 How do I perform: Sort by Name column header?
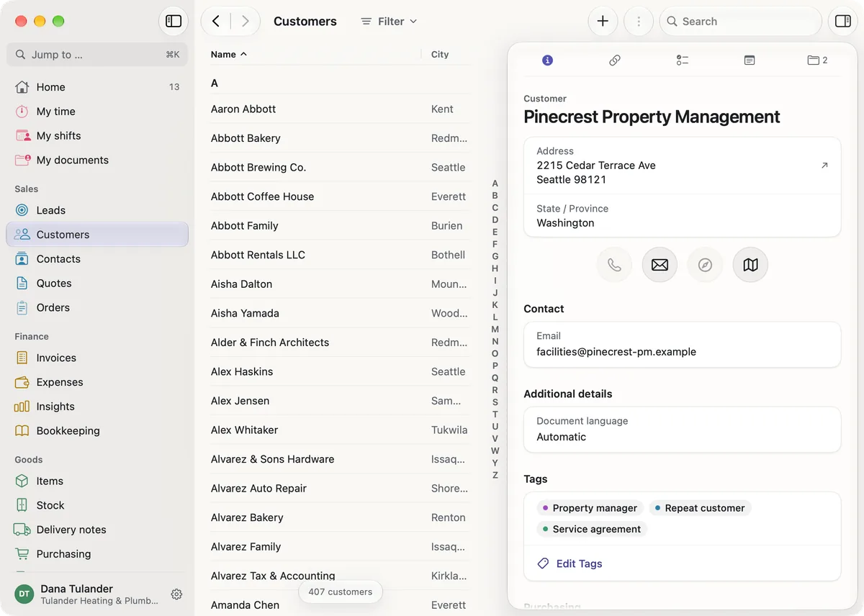pyautogui.click(x=228, y=54)
